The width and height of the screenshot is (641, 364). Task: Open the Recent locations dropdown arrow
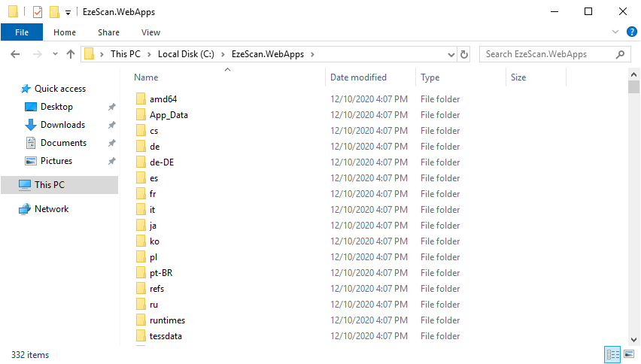pos(54,54)
